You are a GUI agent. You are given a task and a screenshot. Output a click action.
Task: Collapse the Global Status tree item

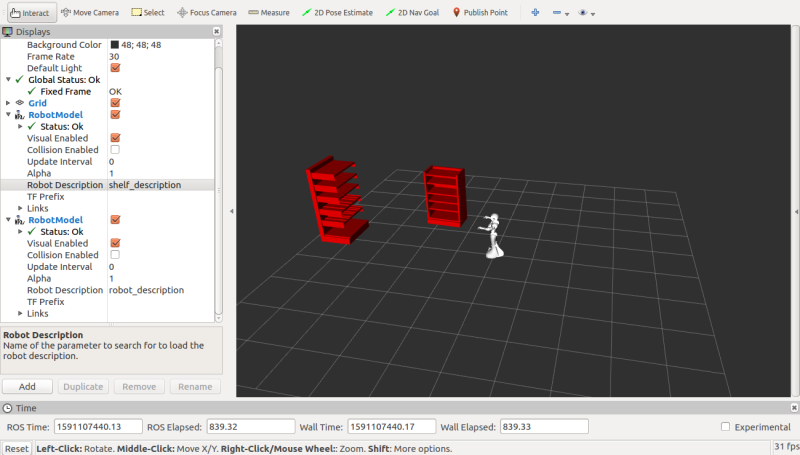click(x=8, y=80)
